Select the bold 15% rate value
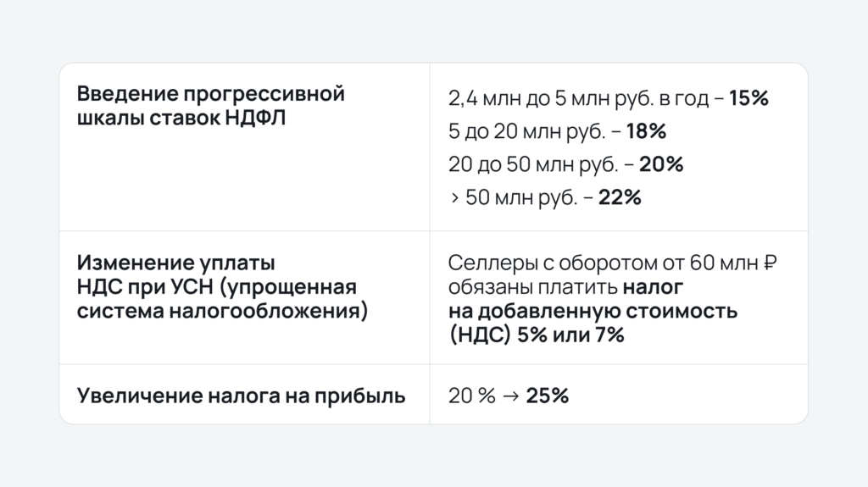The image size is (868, 487). coord(748,98)
